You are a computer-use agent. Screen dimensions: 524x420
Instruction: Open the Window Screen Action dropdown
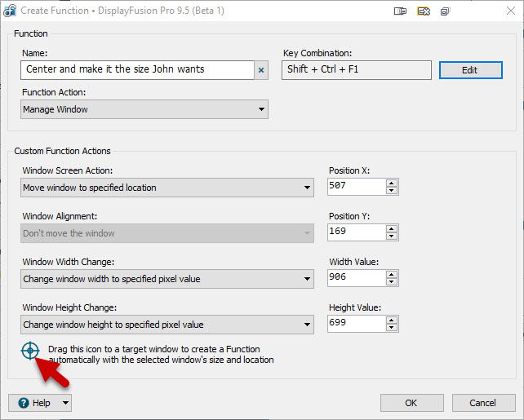(167, 188)
